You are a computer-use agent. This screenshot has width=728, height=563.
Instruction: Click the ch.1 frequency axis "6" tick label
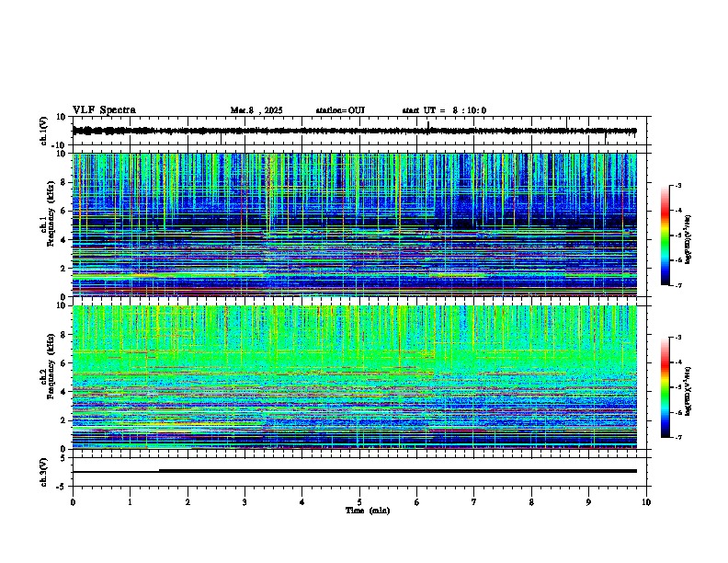(x=63, y=211)
